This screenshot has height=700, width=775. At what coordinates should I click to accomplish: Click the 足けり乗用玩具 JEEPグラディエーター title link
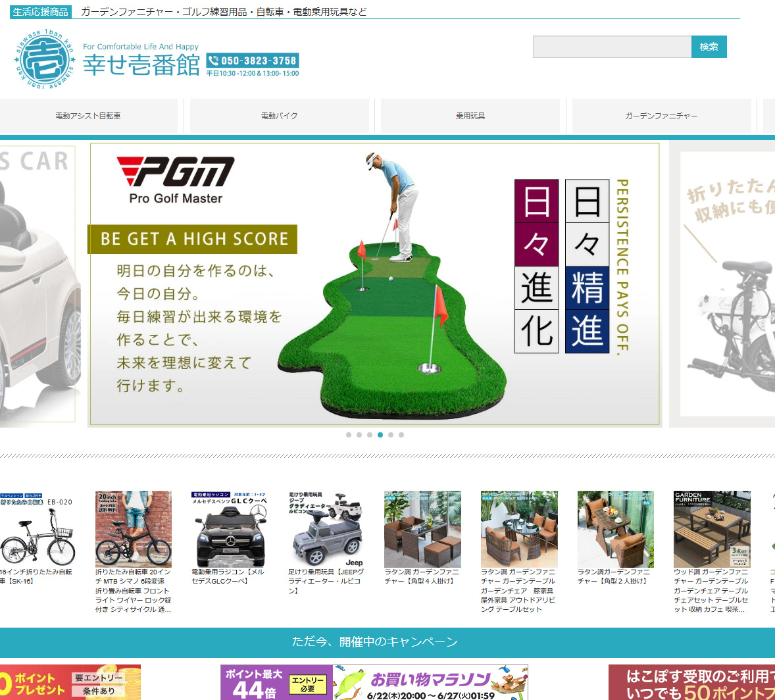(326, 581)
